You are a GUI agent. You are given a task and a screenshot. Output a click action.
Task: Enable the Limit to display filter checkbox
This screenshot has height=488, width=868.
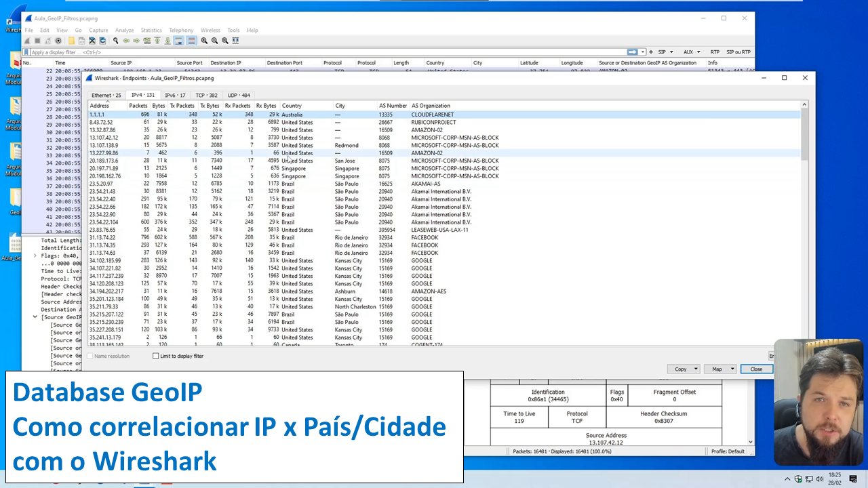click(x=156, y=356)
